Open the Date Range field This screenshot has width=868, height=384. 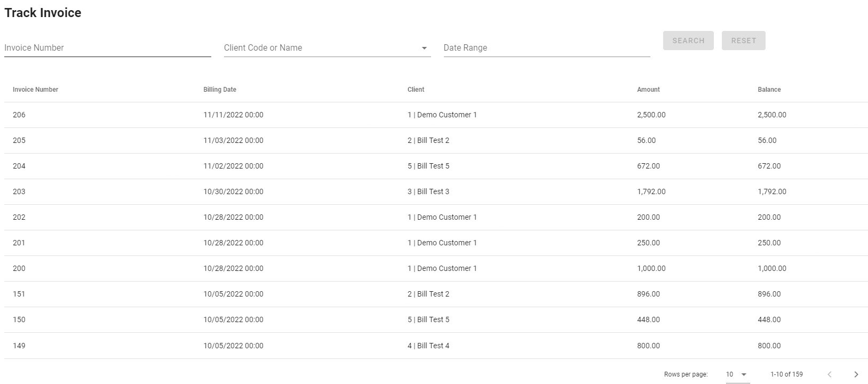546,48
